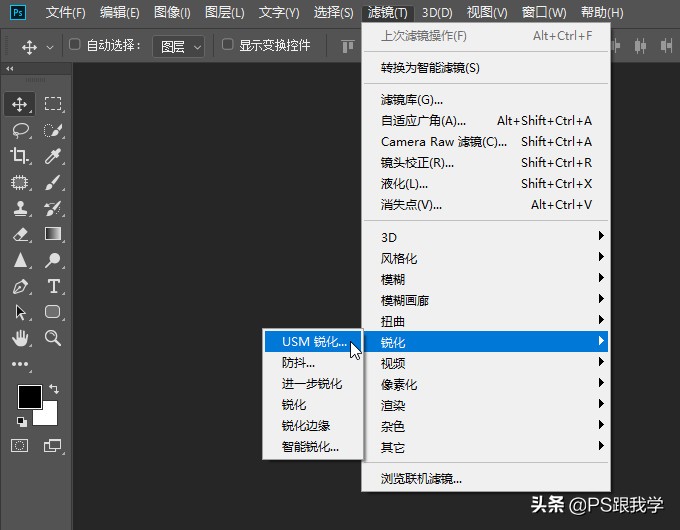Click the white background color swatch

point(49,416)
